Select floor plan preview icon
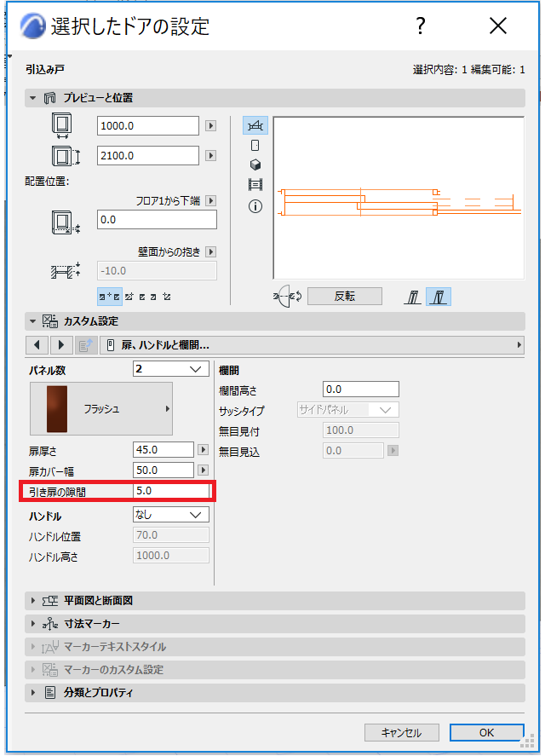545x756 pixels. (255, 126)
